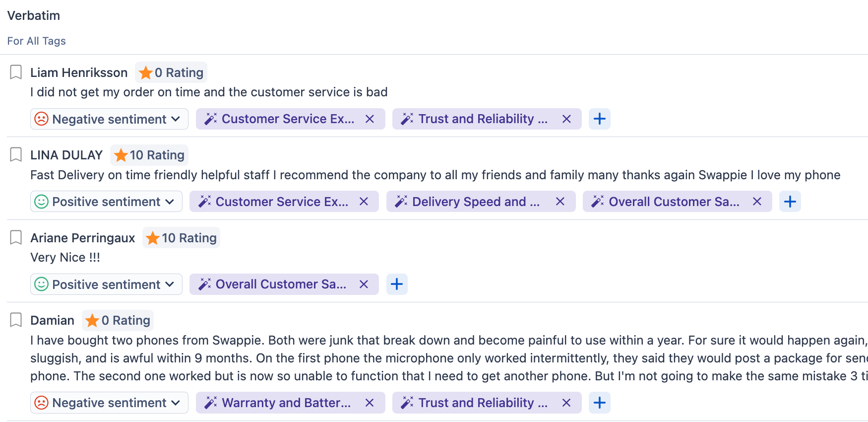Click the star on Liam's 0 Rating badge
This screenshot has height=422, width=868.
click(145, 72)
